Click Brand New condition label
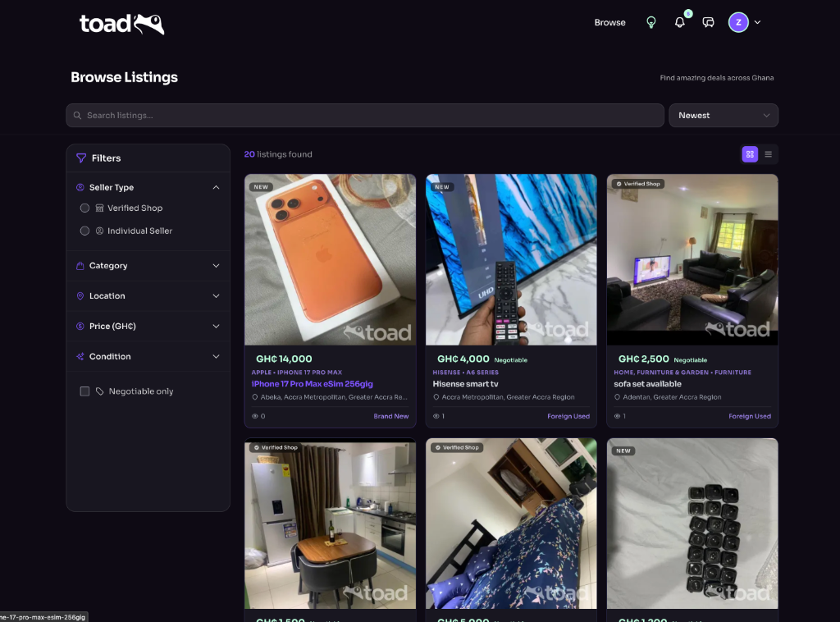This screenshot has height=622, width=840. pos(391,416)
